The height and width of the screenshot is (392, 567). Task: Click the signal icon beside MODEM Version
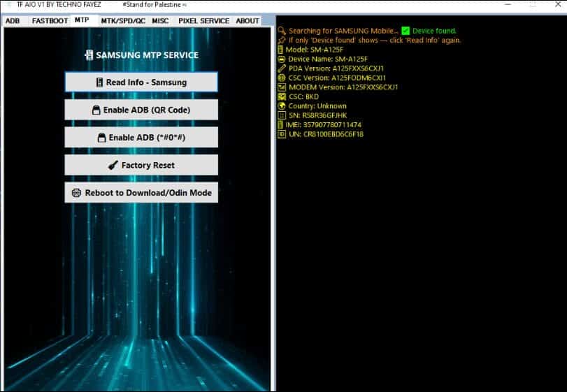tap(282, 87)
